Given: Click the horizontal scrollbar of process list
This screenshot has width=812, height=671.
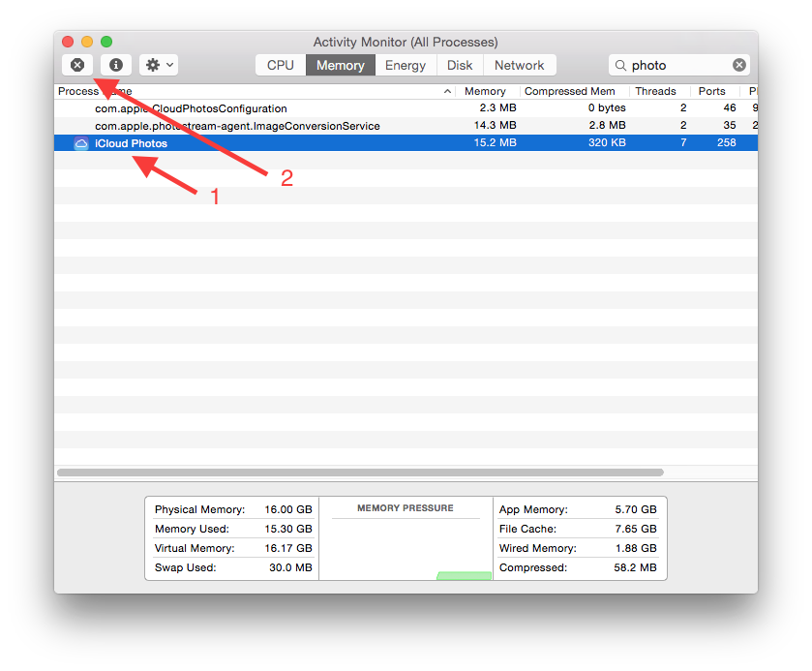Looking at the screenshot, I should (x=360, y=473).
